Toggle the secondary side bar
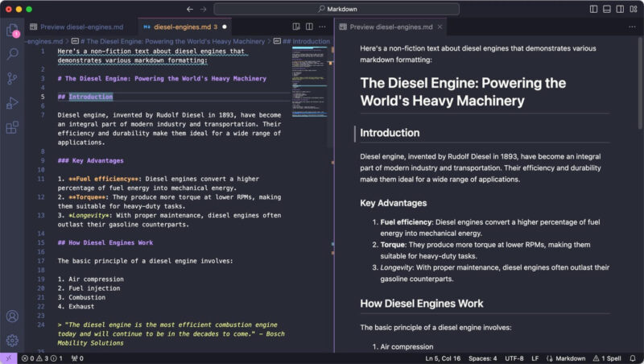The height and width of the screenshot is (364, 644). coord(620,9)
